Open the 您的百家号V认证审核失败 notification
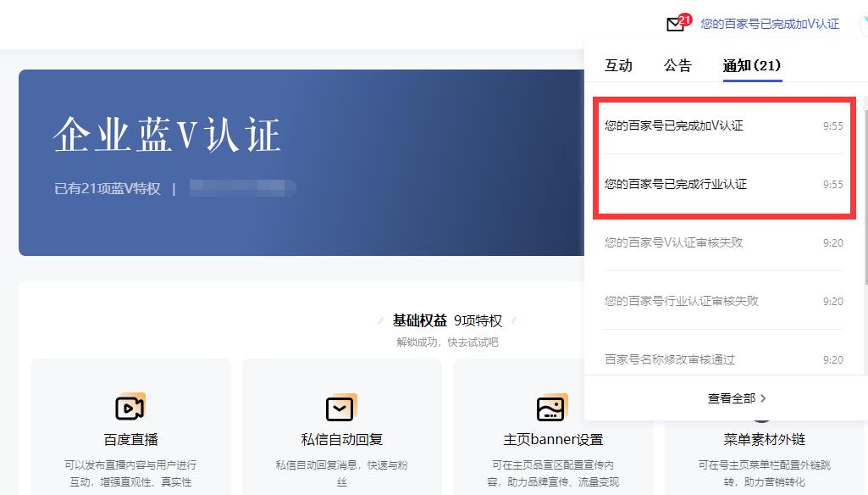 tap(674, 242)
